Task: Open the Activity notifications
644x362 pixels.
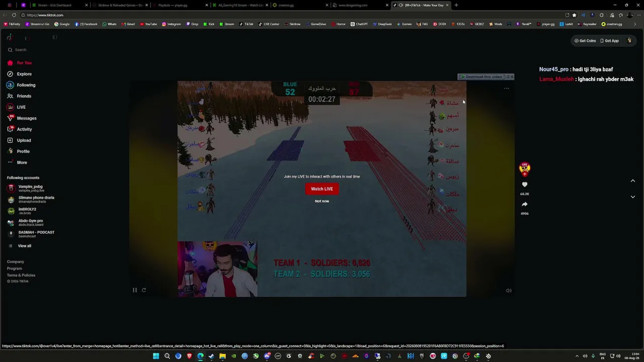Action: (20, 129)
